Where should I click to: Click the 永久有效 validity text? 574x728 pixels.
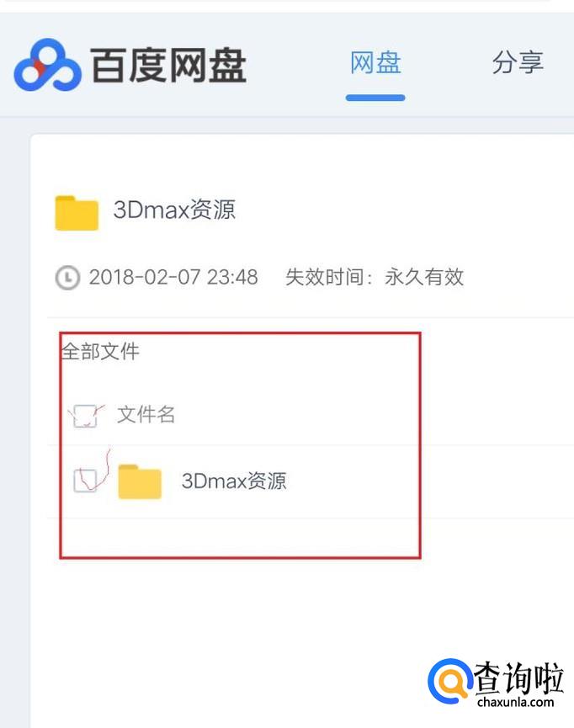(424, 277)
